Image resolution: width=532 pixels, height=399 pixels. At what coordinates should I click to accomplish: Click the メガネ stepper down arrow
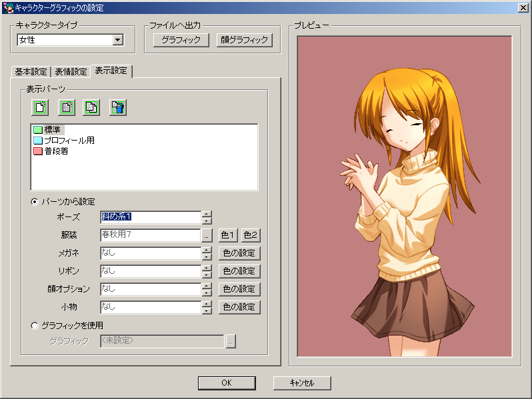pos(207,256)
